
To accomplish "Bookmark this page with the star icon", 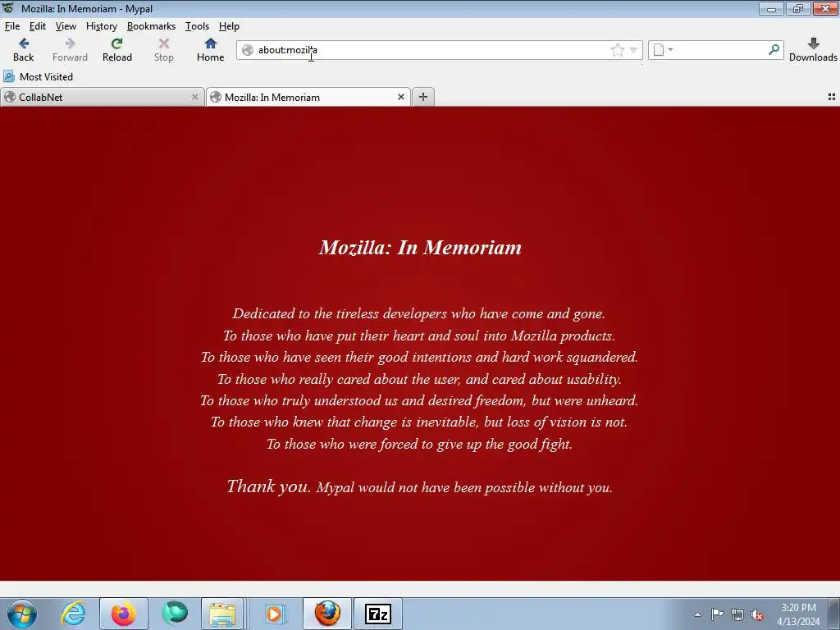I will coord(617,50).
